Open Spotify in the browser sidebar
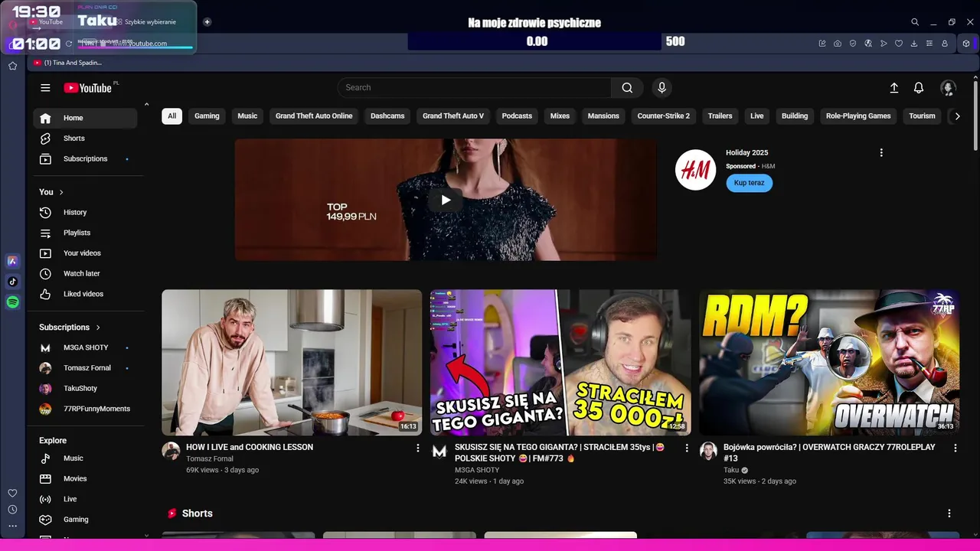 [x=12, y=302]
